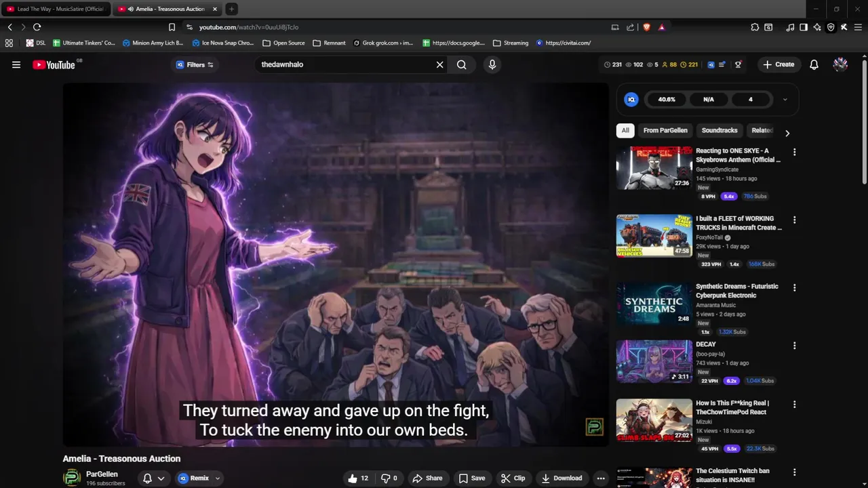Switch to Lead The Way browser tab
This screenshot has width=868, height=488.
pyautogui.click(x=56, y=9)
